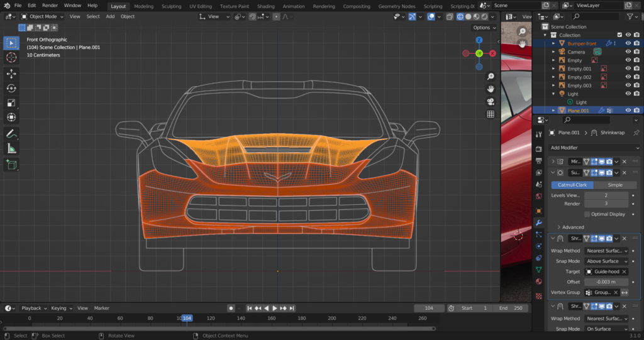
Task: Switch to the Shading workspace tab
Action: coord(266,6)
